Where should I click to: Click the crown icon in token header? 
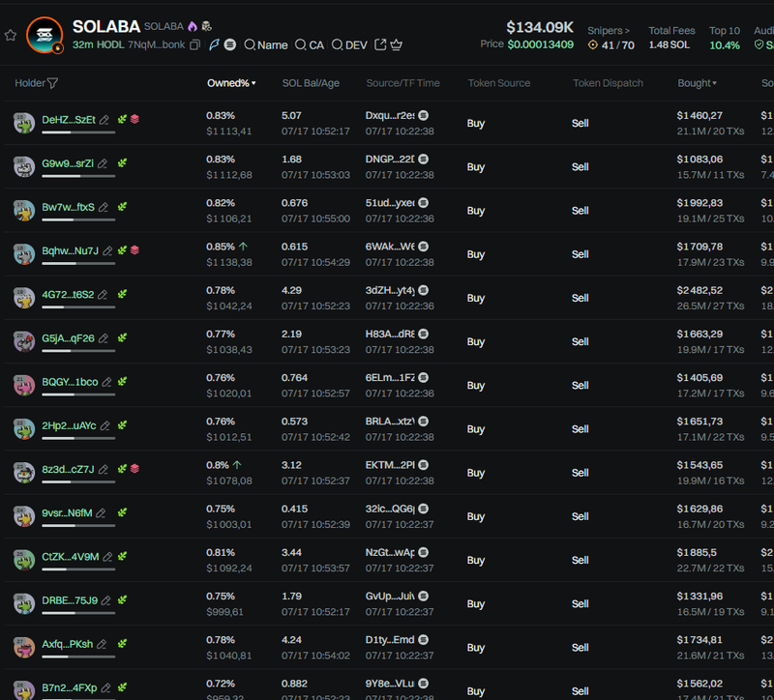tap(396, 45)
